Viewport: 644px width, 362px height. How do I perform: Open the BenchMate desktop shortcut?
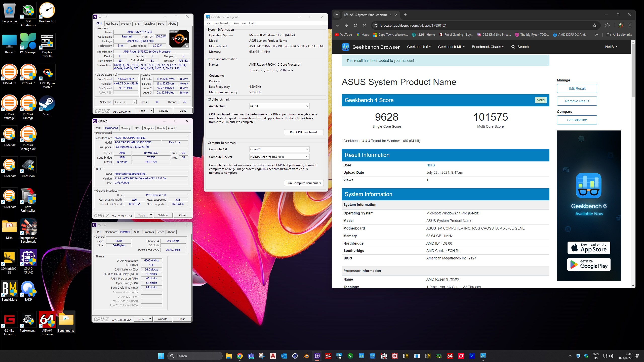9,291
